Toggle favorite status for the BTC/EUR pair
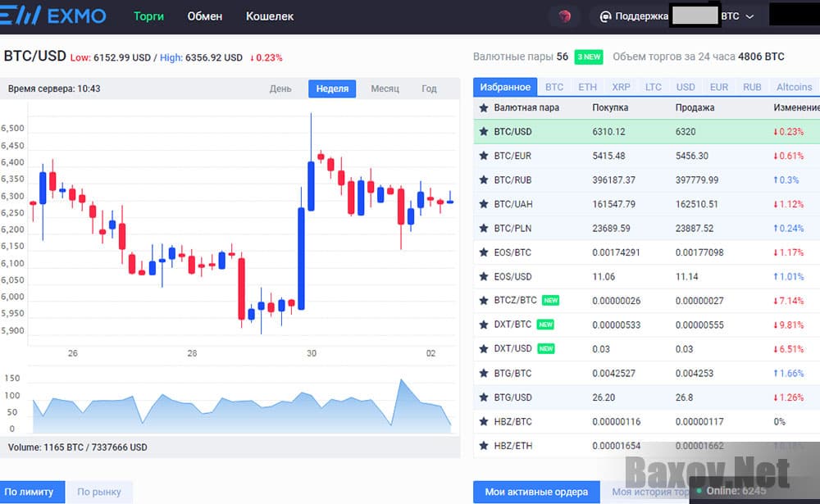820x504 pixels. [x=483, y=156]
